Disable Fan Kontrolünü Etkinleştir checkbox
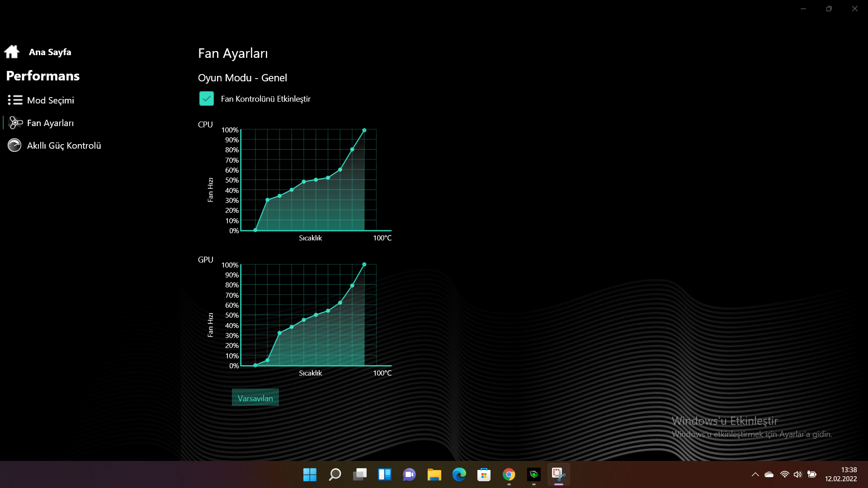The height and width of the screenshot is (488, 868). [207, 99]
